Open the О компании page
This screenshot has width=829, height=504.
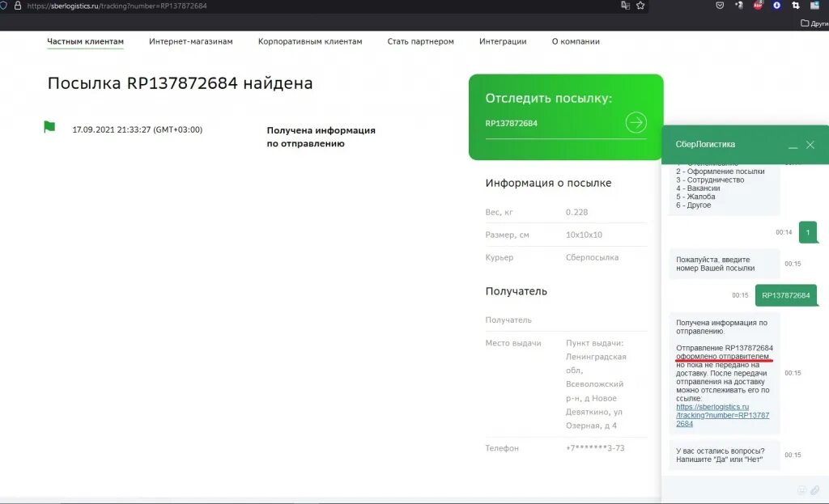[x=576, y=41]
